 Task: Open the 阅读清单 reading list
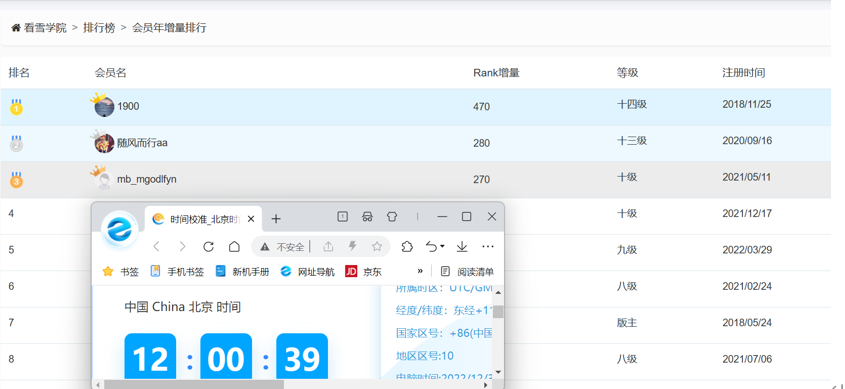(x=467, y=272)
